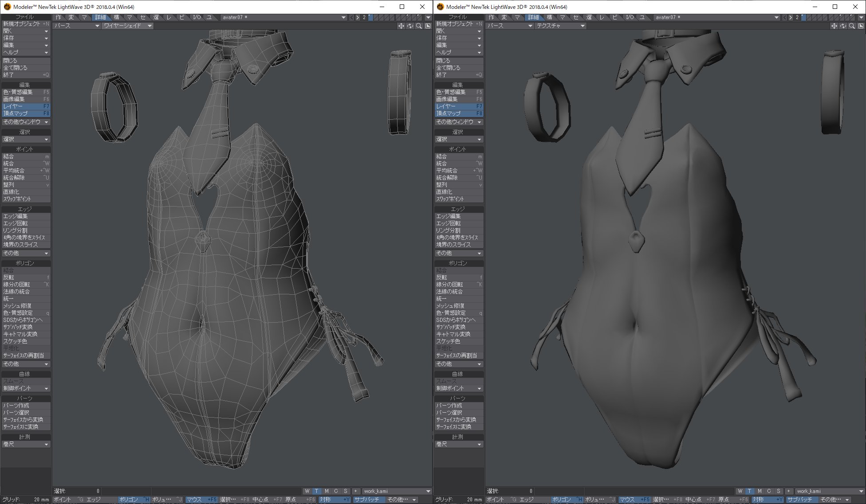
Task: Toggle the W weight map button in left window
Action: 307,491
